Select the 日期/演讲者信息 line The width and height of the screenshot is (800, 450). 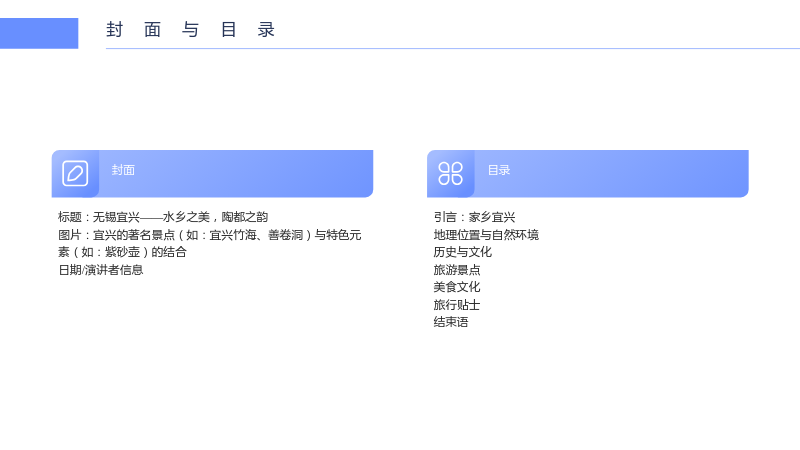[101, 270]
